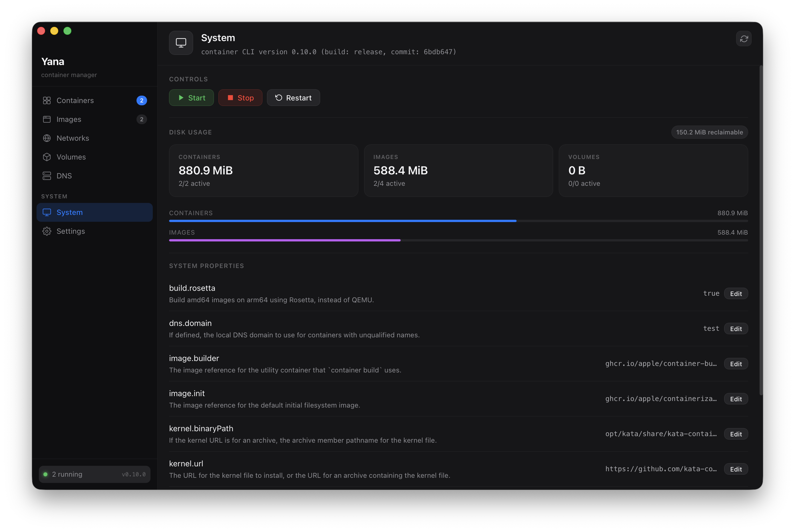
Task: Open the Settings gear in the sidebar
Action: click(x=47, y=231)
